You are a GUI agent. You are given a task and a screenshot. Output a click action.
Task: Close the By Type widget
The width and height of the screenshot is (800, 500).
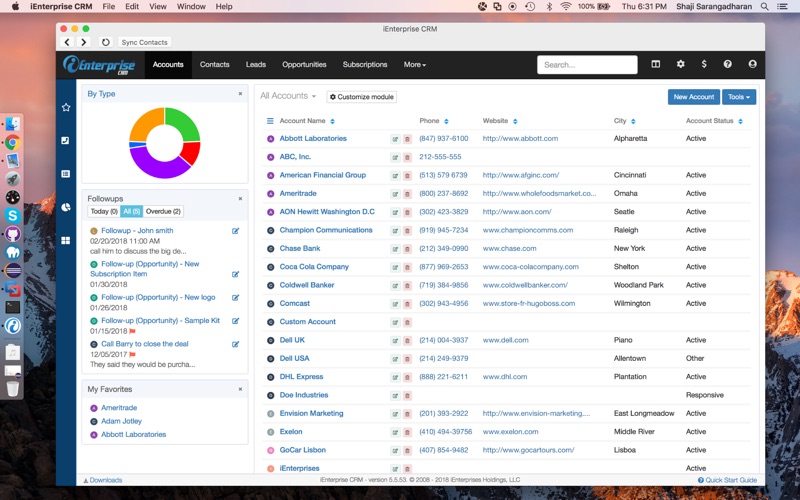click(240, 94)
